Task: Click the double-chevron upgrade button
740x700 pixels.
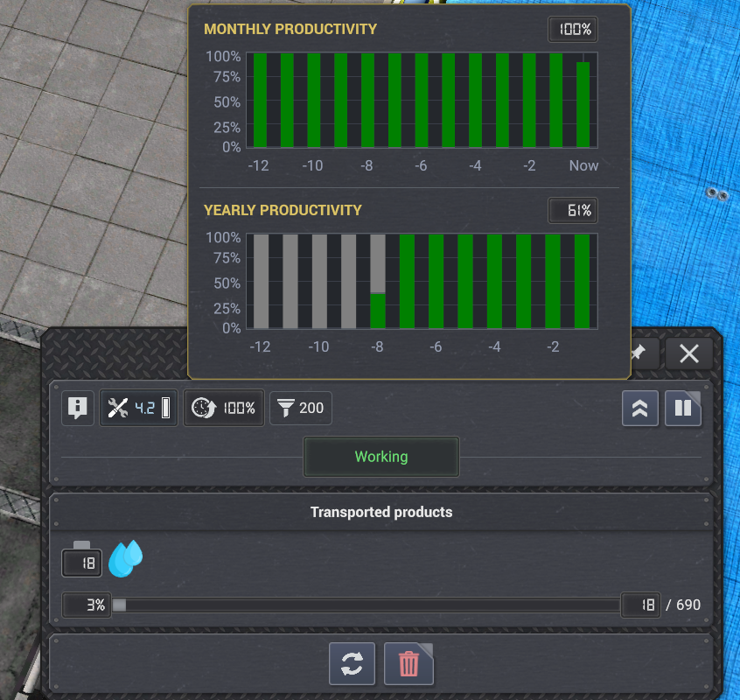Action: [x=640, y=409]
